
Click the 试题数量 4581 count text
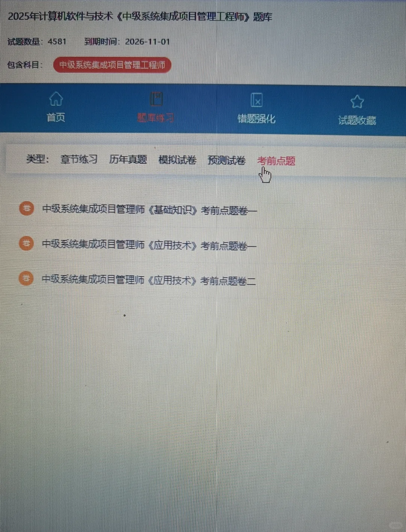tap(36, 41)
